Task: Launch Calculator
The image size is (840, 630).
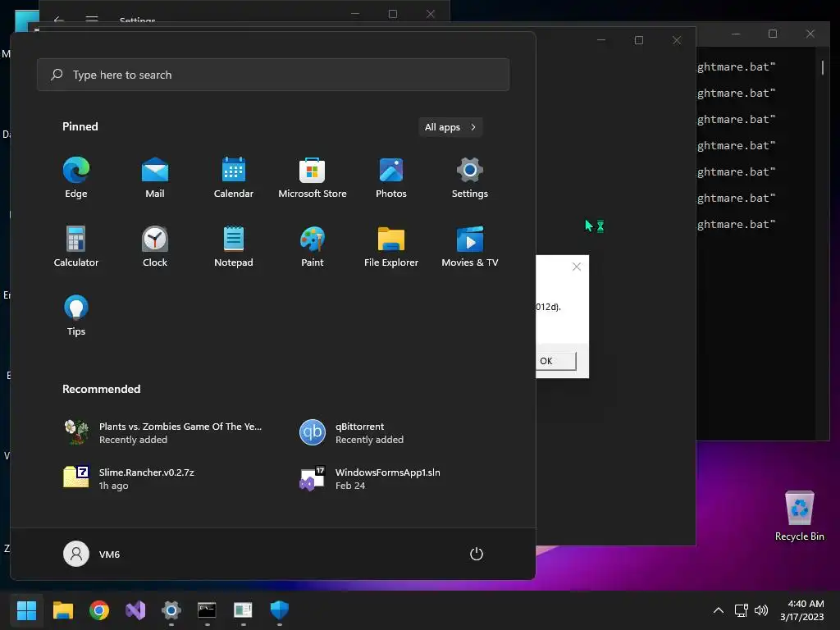Action: [x=76, y=246]
